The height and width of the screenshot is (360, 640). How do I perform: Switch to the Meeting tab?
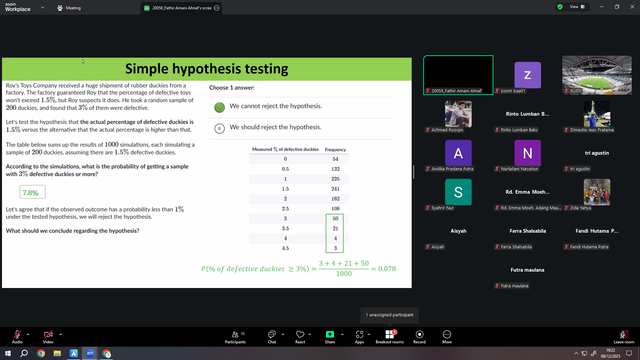pyautogui.click(x=69, y=8)
